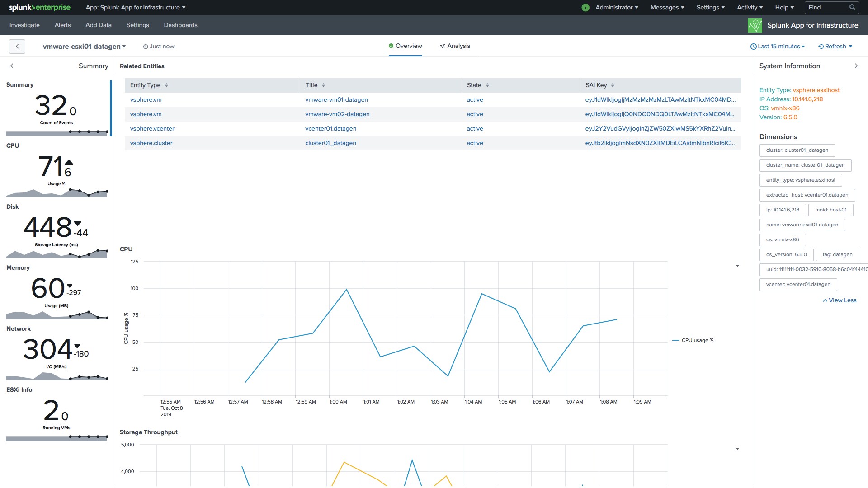
Task: Sort by State column
Action: pos(487,85)
